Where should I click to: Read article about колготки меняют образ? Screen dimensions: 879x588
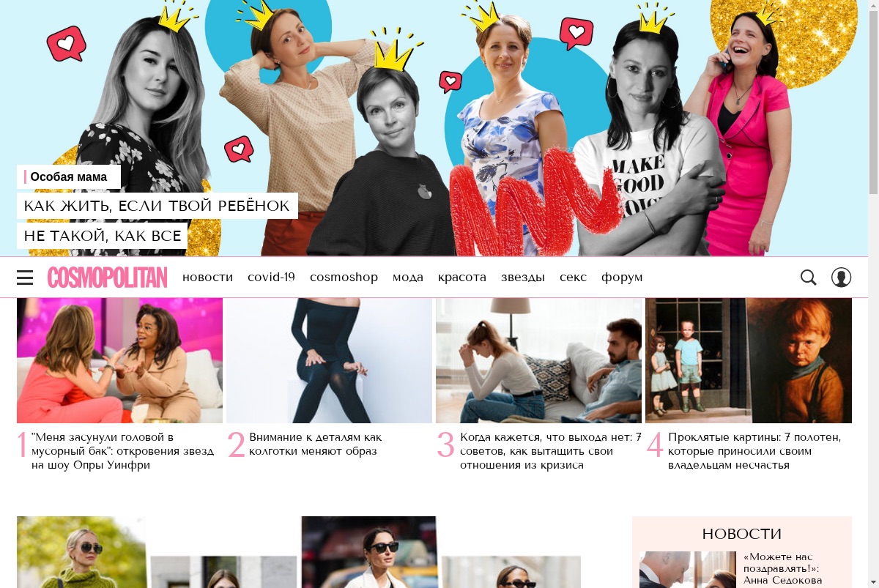315,444
